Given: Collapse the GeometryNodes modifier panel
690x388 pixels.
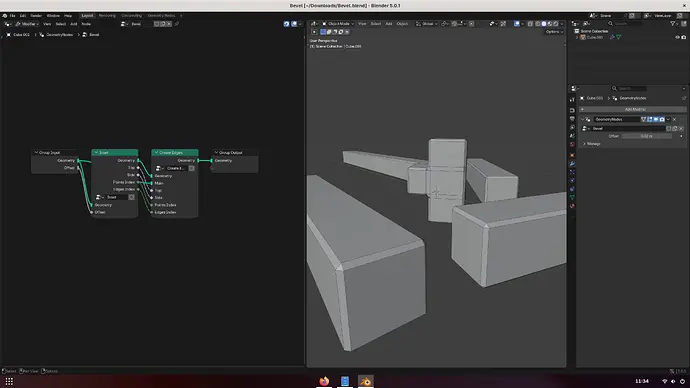Looking at the screenshot, I should click(582, 119).
